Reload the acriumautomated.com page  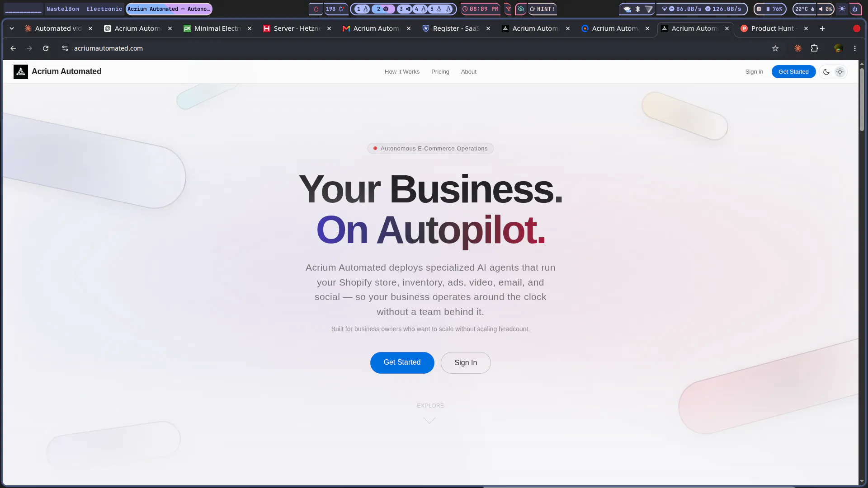46,48
